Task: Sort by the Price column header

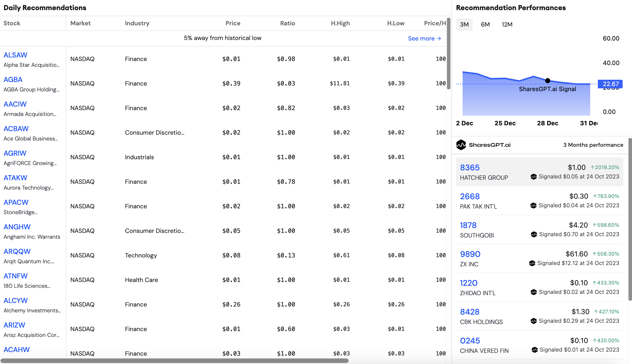Action: click(233, 23)
